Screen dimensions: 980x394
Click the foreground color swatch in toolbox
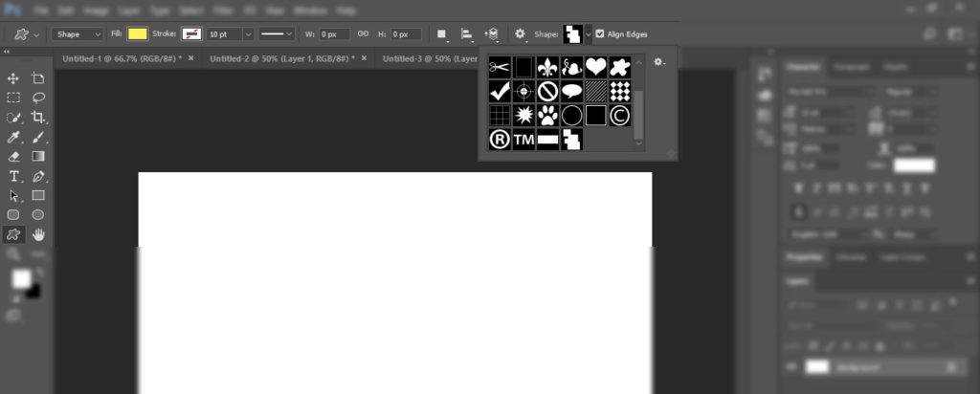tap(21, 278)
